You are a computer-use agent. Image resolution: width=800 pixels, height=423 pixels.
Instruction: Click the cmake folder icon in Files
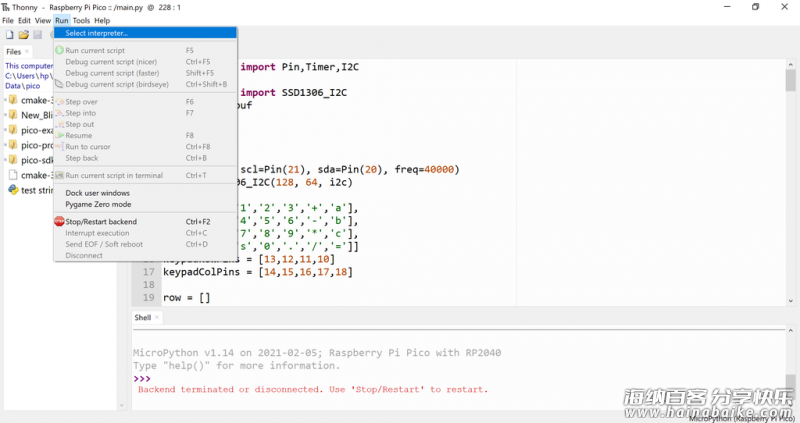(13, 100)
